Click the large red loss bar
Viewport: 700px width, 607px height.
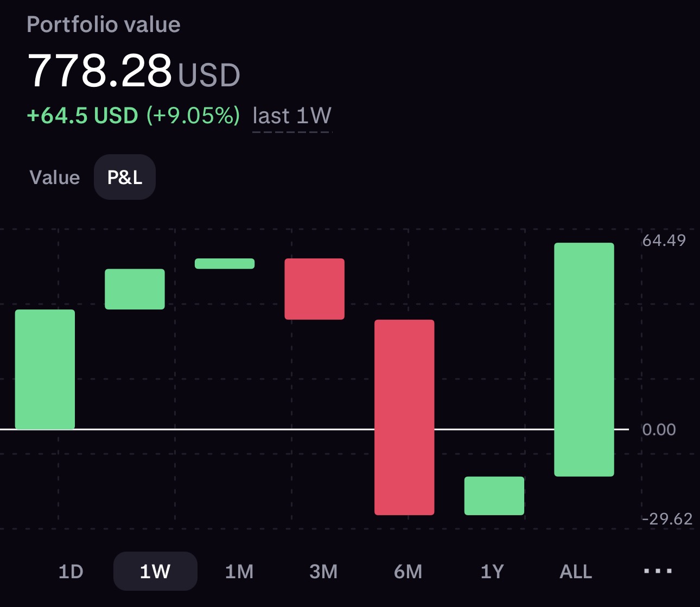tap(404, 418)
